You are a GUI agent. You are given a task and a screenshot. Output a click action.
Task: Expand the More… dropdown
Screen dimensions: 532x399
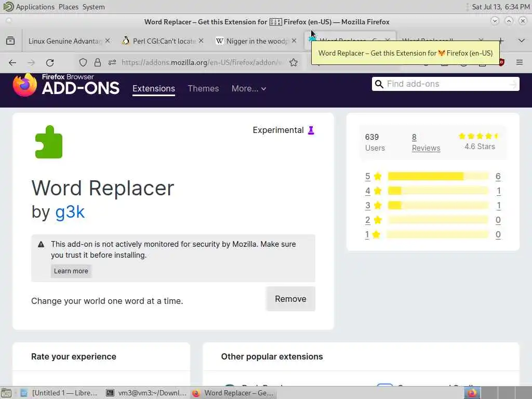[249, 88]
